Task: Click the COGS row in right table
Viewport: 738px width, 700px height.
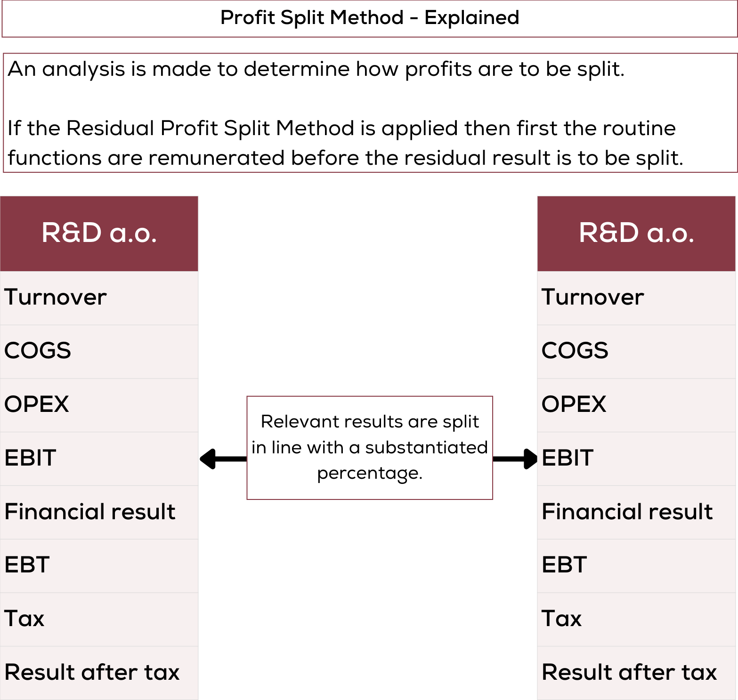Action: pos(636,351)
